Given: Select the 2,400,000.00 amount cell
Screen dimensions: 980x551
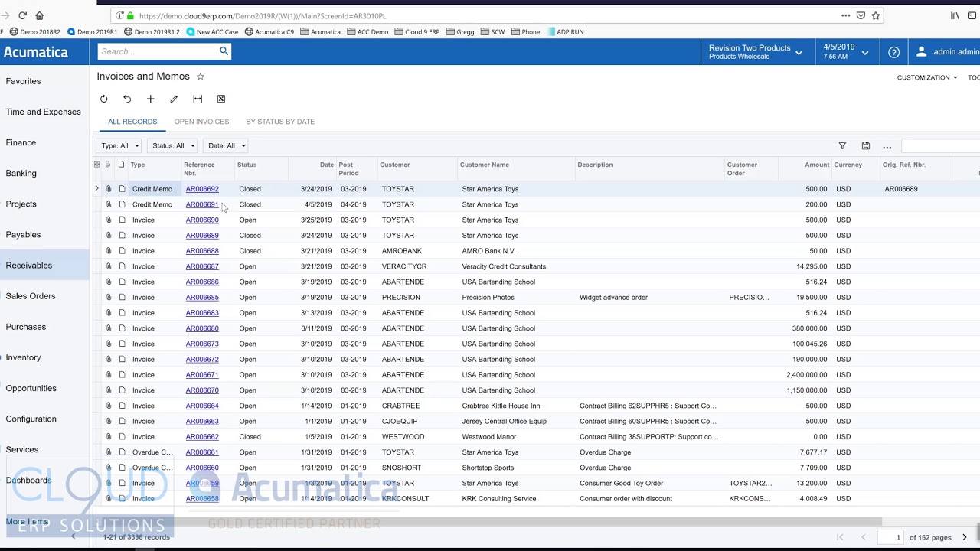Looking at the screenshot, I should (805, 375).
